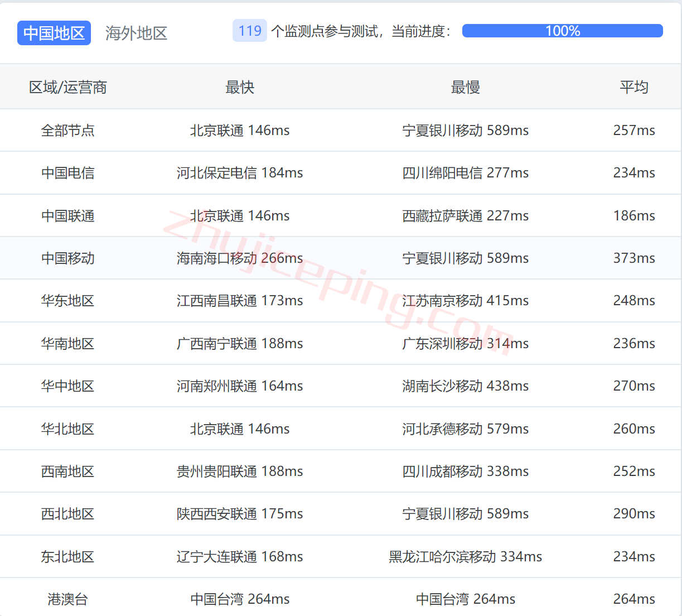Click the 290ms average for 西北地区
The image size is (682, 616).
coord(634,513)
